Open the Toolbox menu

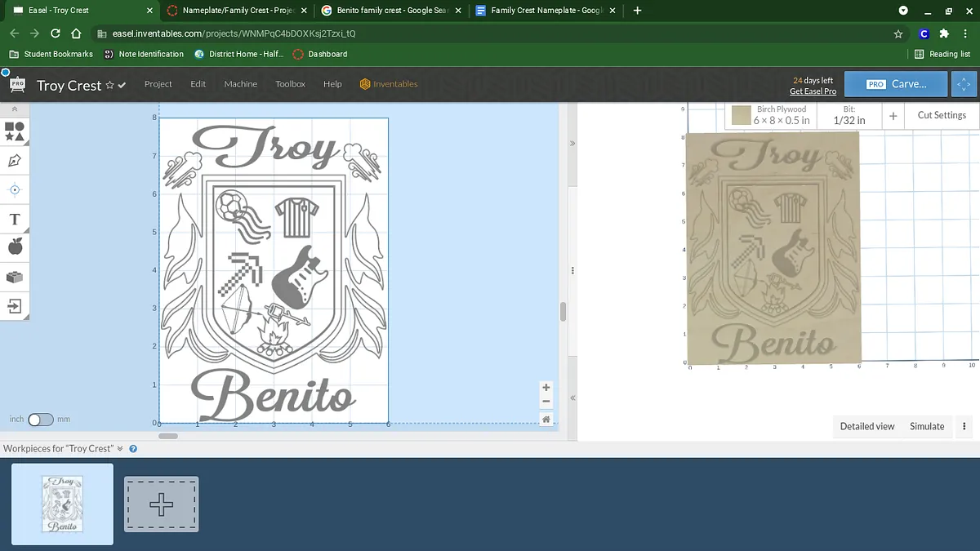[290, 84]
